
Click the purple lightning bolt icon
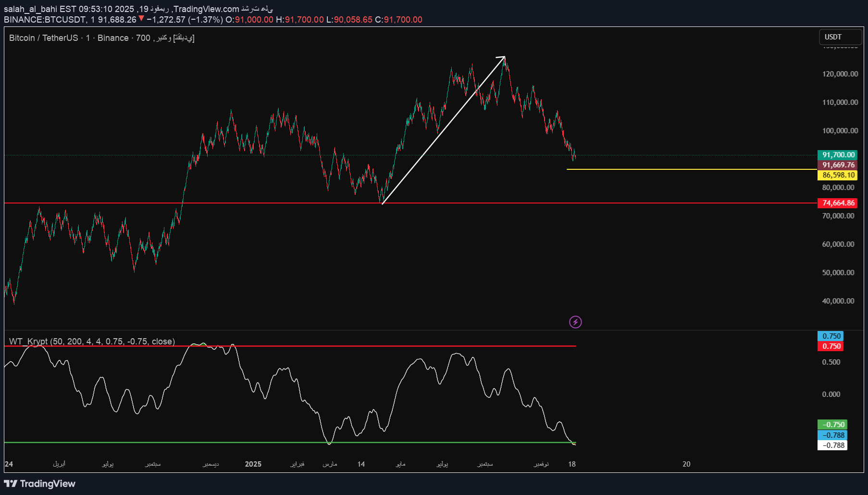pos(575,322)
